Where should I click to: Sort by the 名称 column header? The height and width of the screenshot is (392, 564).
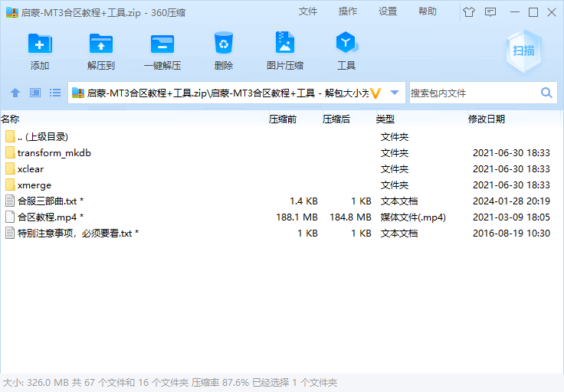(x=10, y=119)
